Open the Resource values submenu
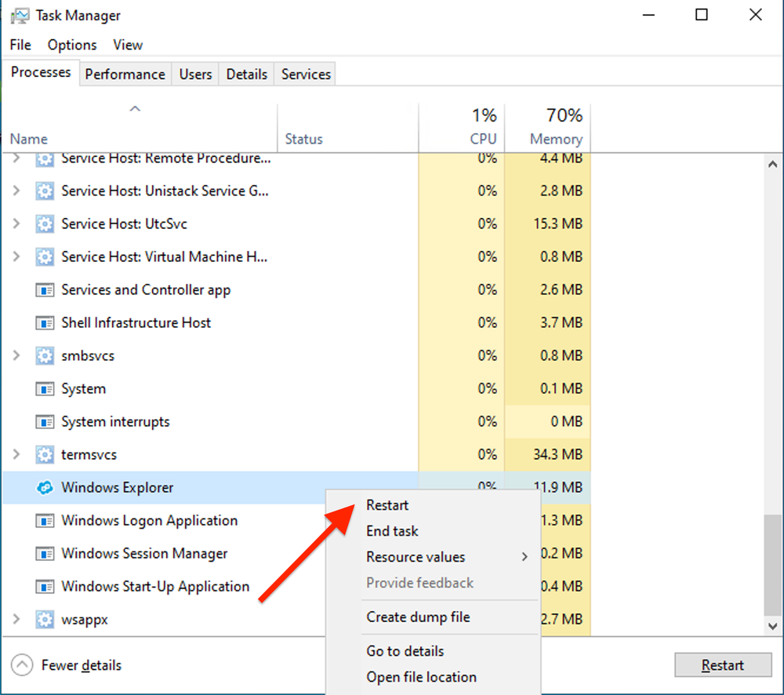The image size is (784, 695). click(x=415, y=557)
